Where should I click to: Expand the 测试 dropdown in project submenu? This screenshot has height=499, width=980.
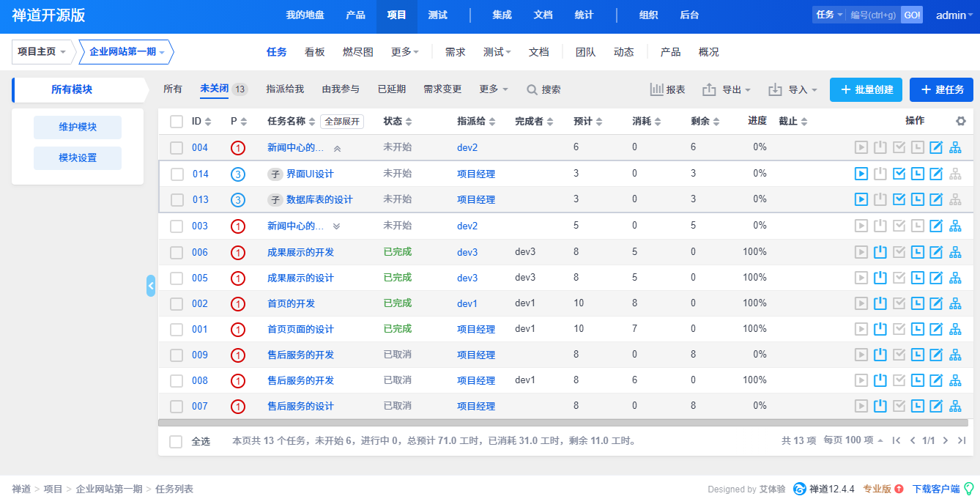497,52
